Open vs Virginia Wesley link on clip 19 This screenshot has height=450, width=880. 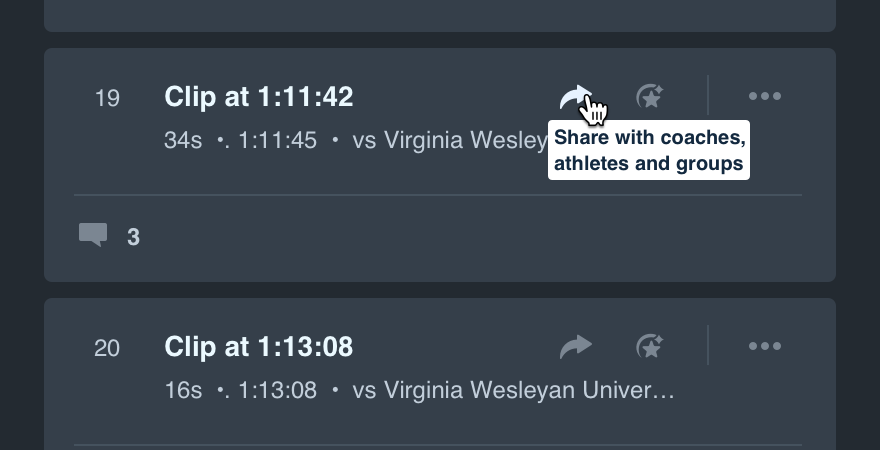pos(450,140)
